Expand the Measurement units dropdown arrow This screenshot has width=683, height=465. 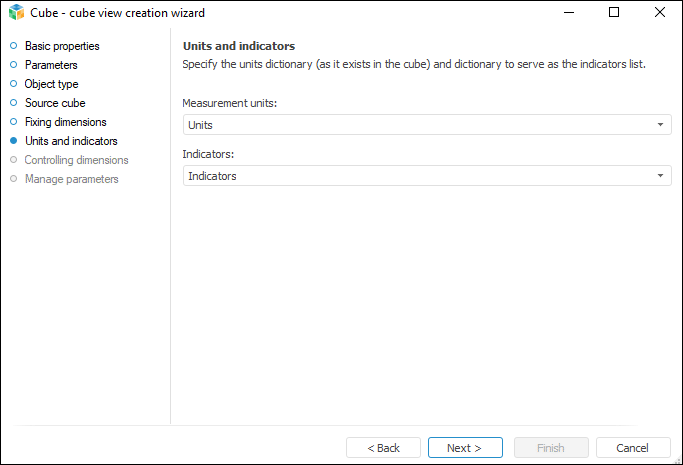(x=661, y=125)
